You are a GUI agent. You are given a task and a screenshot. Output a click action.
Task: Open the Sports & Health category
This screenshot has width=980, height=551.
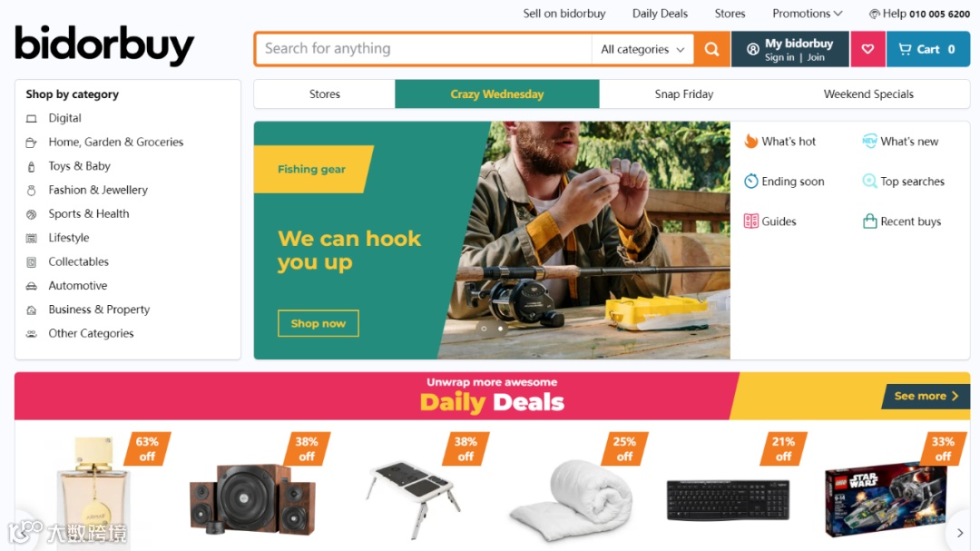tap(89, 214)
